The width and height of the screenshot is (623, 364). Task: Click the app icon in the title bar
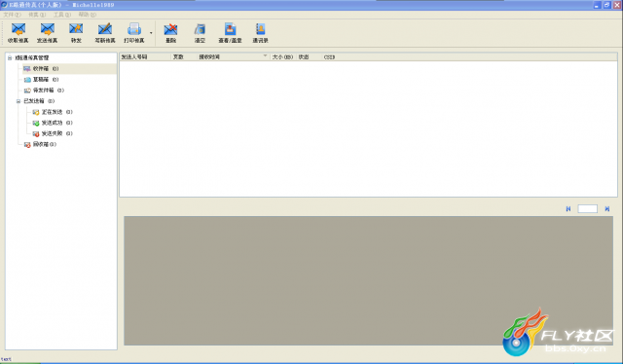coord(4,5)
